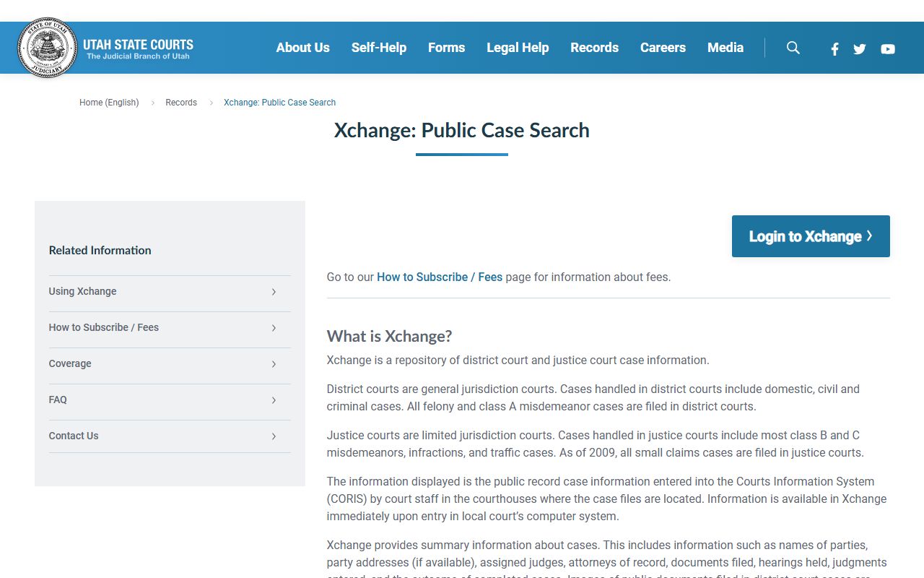Open the Legal Help navigation item
This screenshot has width=924, height=578.
[x=518, y=48]
